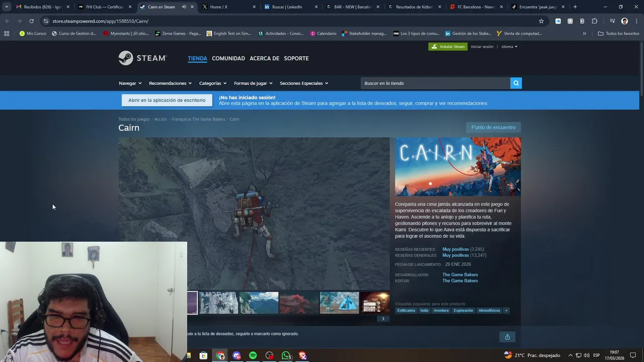The width and height of the screenshot is (644, 362).
Task: Open a new browser tab
Action: 575,7
